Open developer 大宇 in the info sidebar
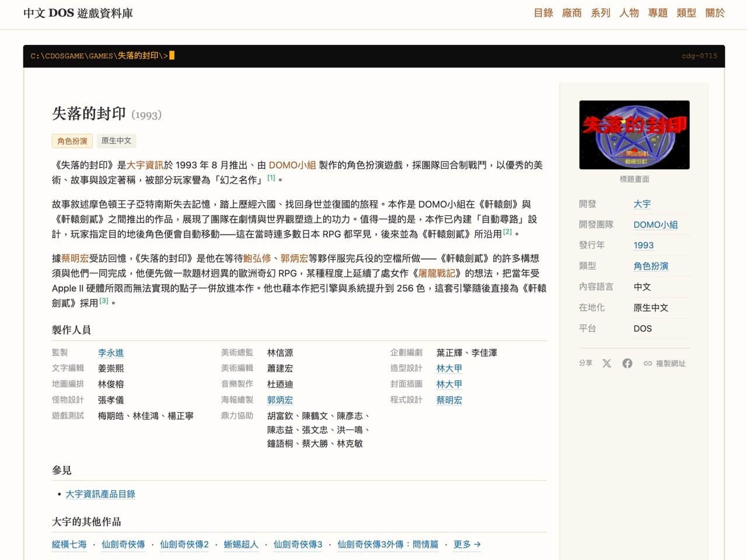Viewport: 747px width, 560px height. (x=642, y=204)
